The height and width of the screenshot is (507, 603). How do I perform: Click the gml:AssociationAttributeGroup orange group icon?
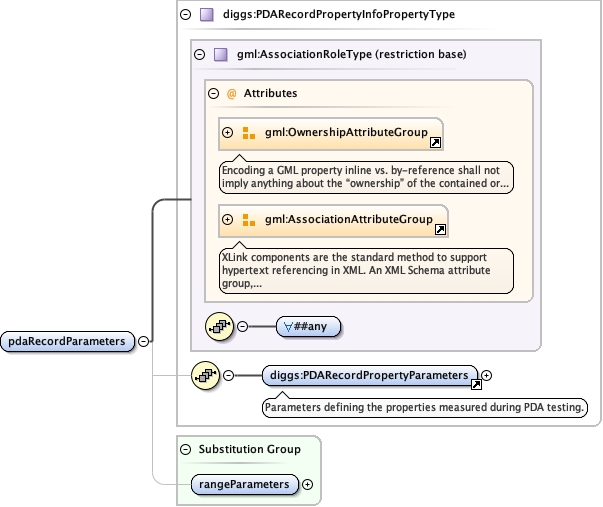coord(249,220)
